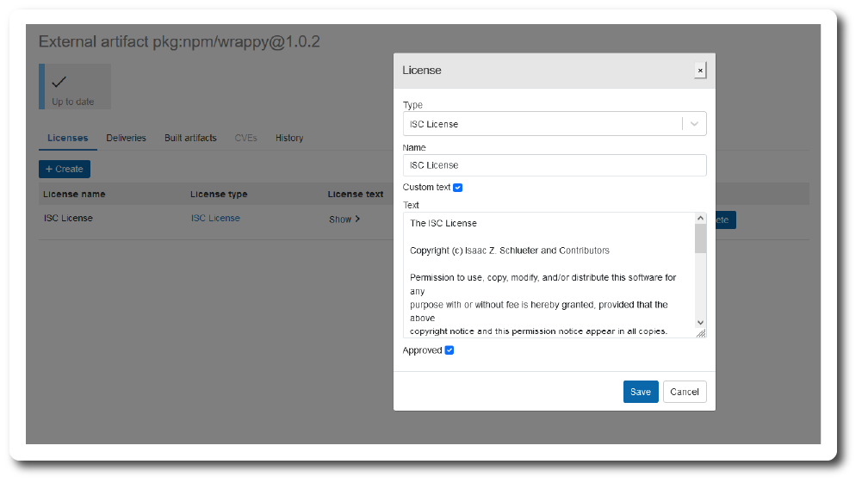
Task: Toggle the Approved checkbox
Action: click(x=449, y=350)
